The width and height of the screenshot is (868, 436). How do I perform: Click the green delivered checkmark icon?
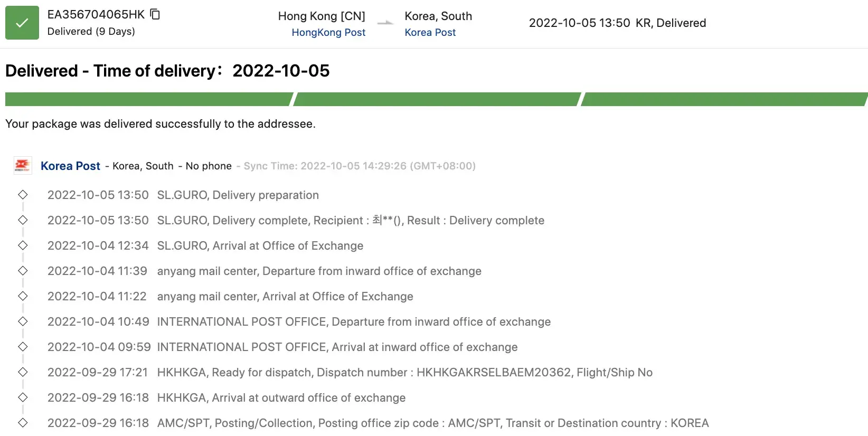coord(22,23)
